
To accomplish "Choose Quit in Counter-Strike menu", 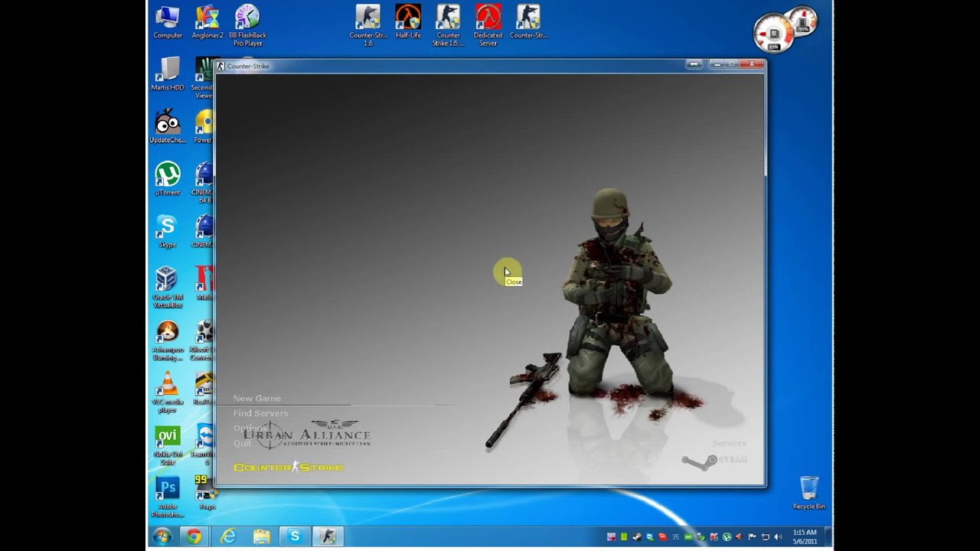I will point(242,443).
